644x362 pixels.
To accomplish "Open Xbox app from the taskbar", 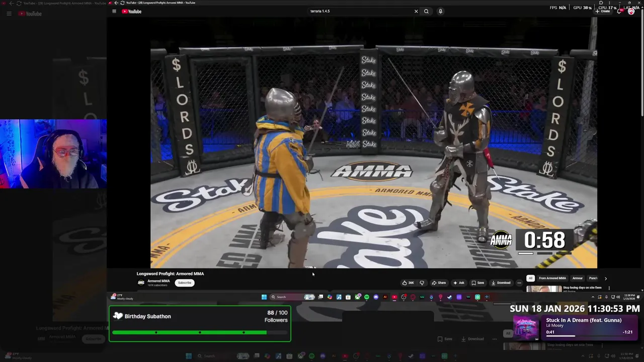I will [x=358, y=297].
